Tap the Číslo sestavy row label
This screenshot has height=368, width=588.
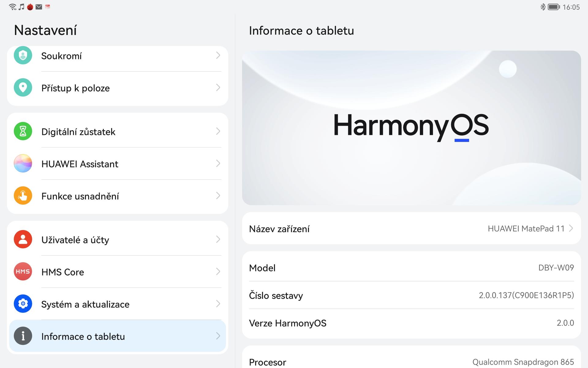tap(276, 295)
